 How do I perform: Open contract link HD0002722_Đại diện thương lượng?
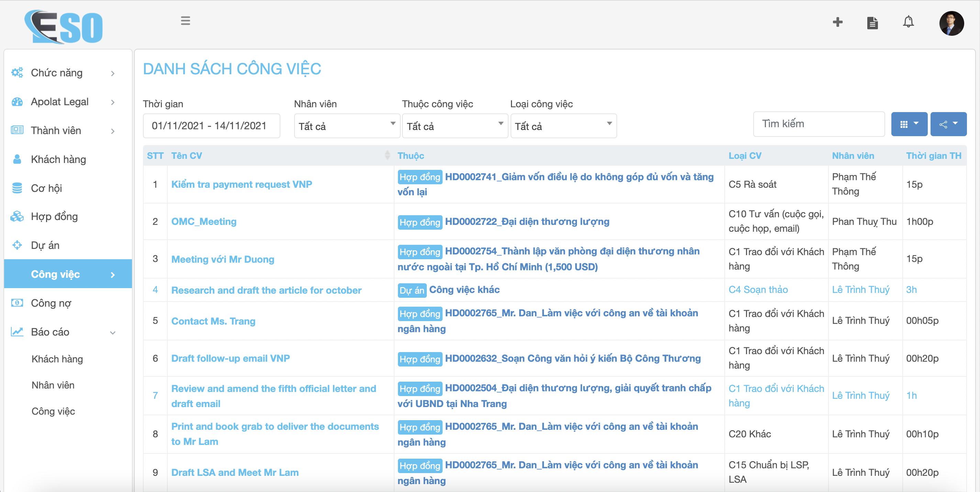(527, 221)
